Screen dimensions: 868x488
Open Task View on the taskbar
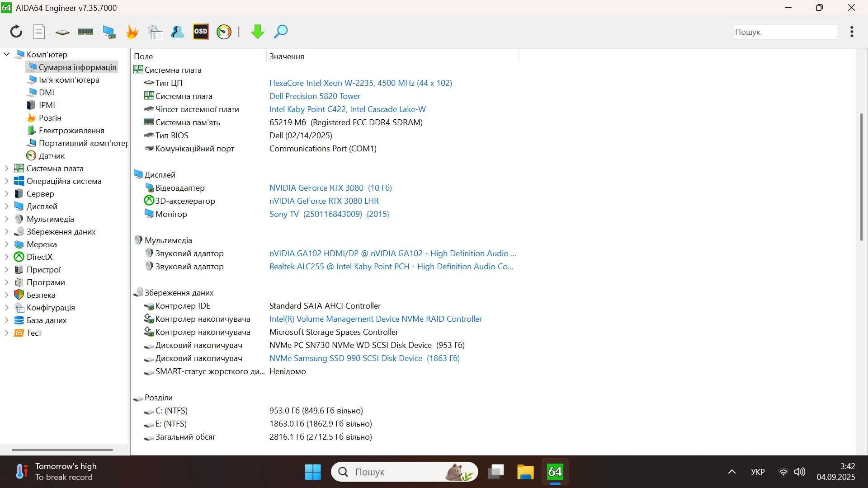pos(496,472)
